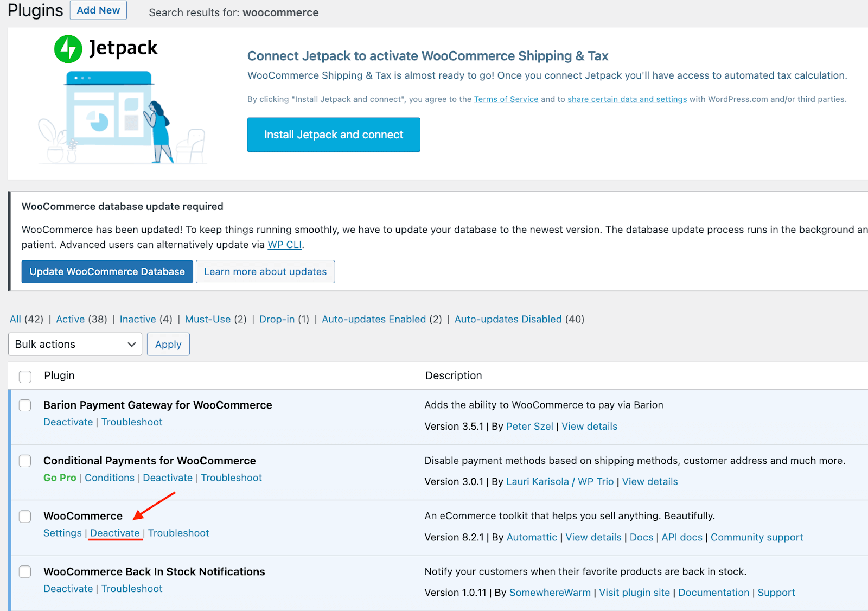
Task: Deactivate Barion Payment Gateway plugin
Action: point(68,422)
